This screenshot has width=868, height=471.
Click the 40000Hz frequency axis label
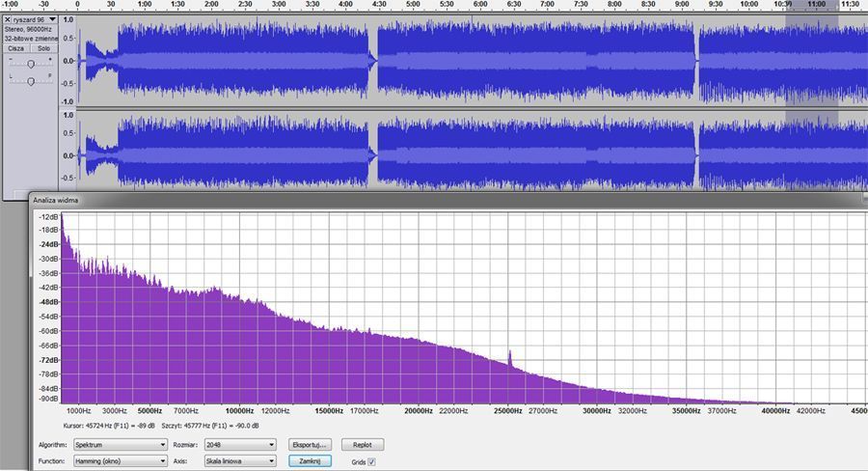pyautogui.click(x=775, y=411)
